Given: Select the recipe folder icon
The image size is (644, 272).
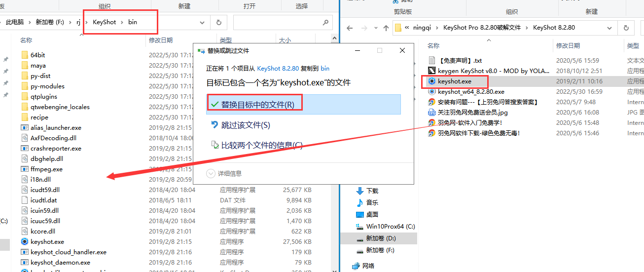Looking at the screenshot, I should (x=25, y=117).
